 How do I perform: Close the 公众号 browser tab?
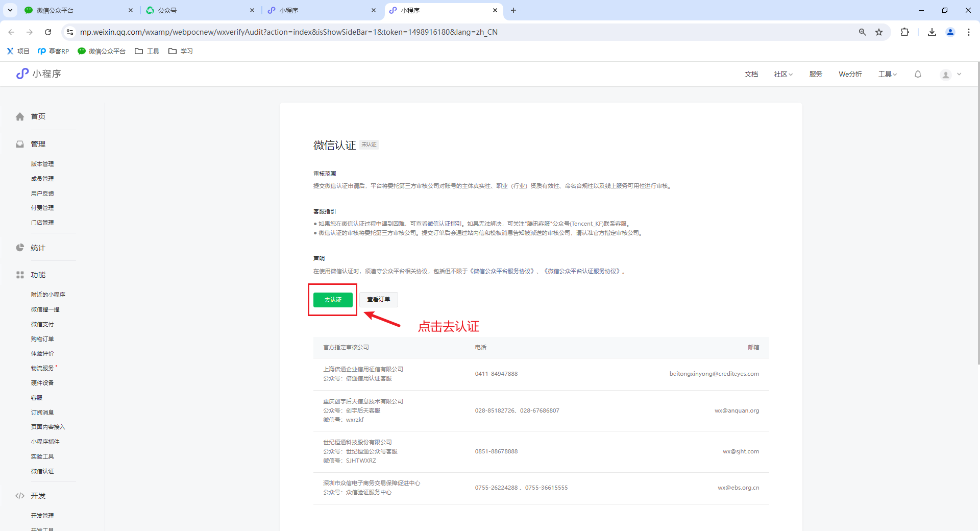252,10
